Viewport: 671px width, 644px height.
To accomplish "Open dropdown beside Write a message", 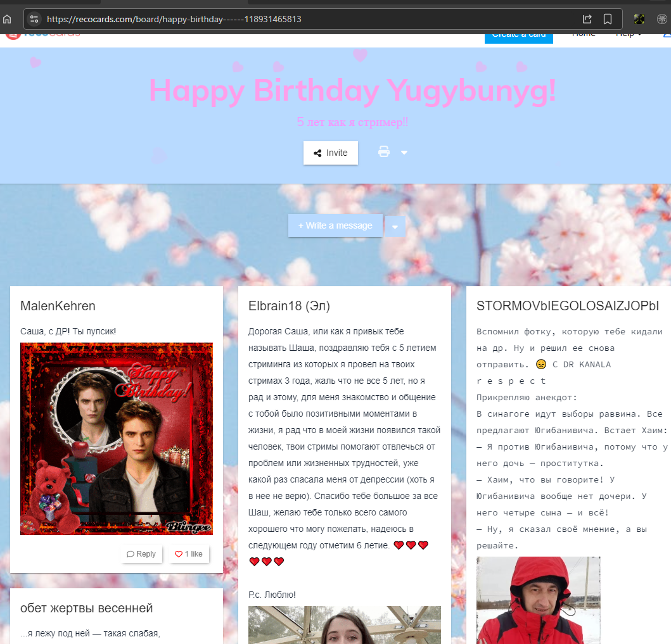I will point(395,226).
